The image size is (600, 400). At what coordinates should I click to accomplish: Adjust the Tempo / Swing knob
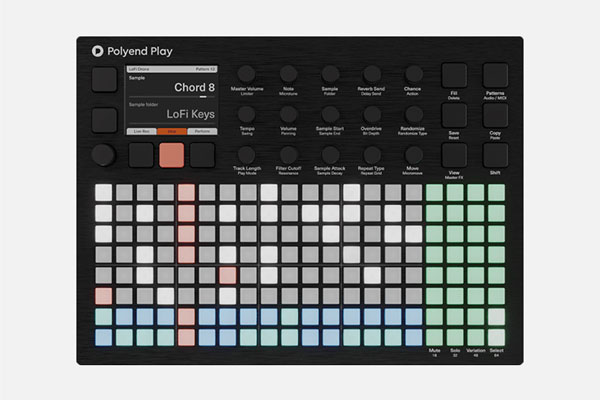point(246,114)
